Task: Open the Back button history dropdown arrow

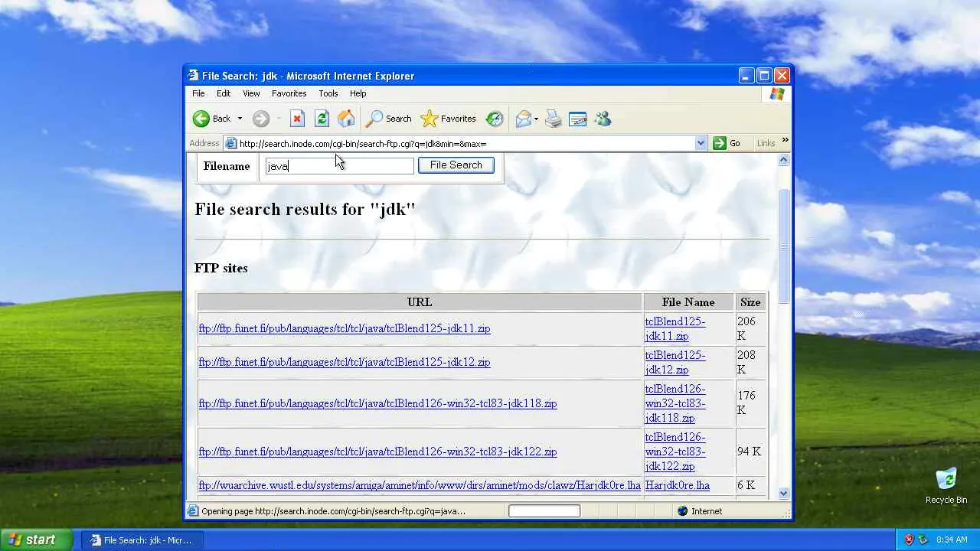Action: (x=240, y=119)
